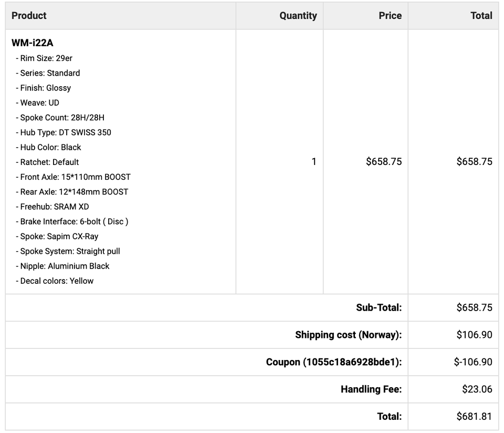Click the Finish: Glossy option line
The width and height of the screenshot is (504, 433).
pos(46,88)
